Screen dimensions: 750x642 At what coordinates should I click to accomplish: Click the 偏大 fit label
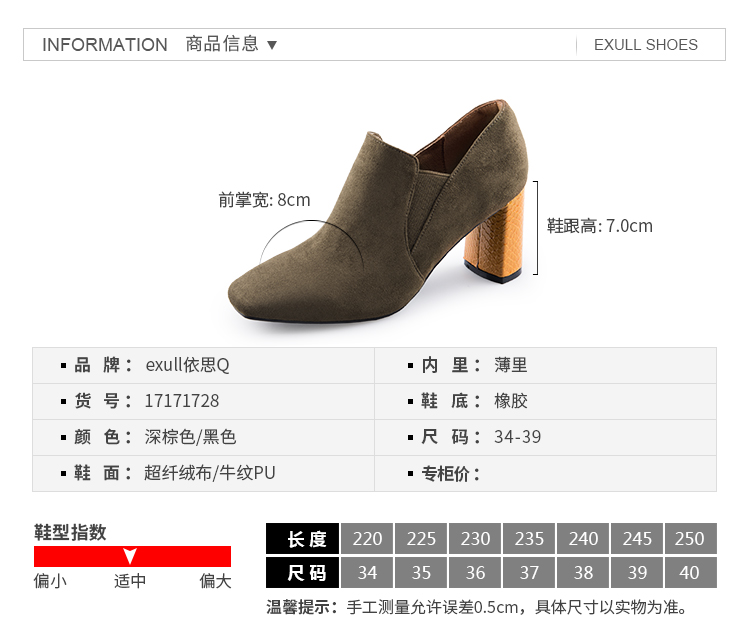215,581
